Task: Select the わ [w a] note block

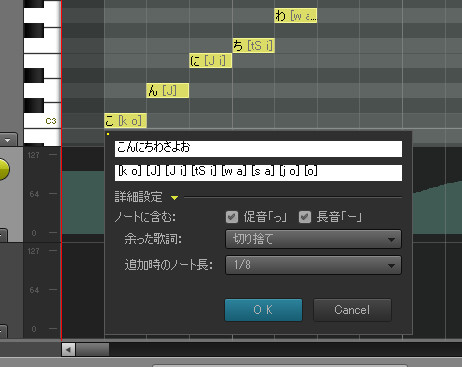Action: coord(296,15)
